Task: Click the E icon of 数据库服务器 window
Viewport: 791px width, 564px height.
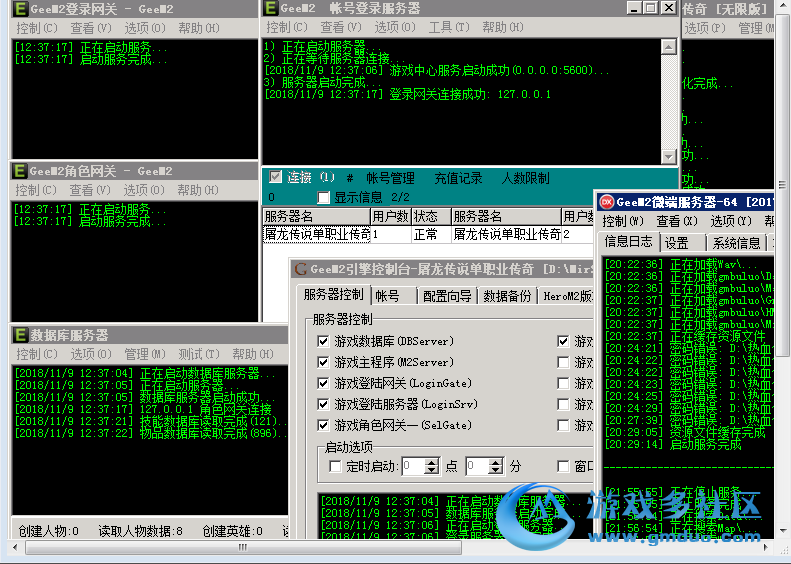Action: pyautogui.click(x=20, y=335)
